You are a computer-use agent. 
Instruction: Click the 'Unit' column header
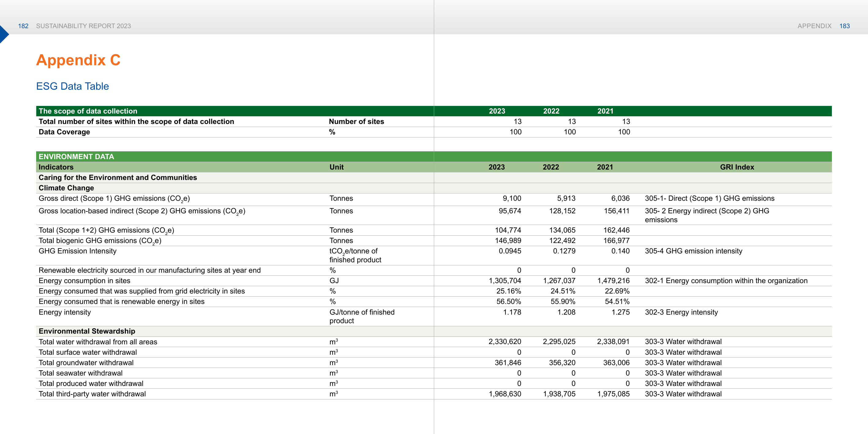click(x=336, y=167)
